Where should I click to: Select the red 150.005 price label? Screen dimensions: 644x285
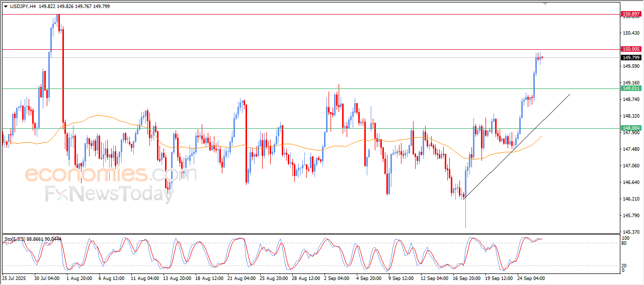(631, 49)
